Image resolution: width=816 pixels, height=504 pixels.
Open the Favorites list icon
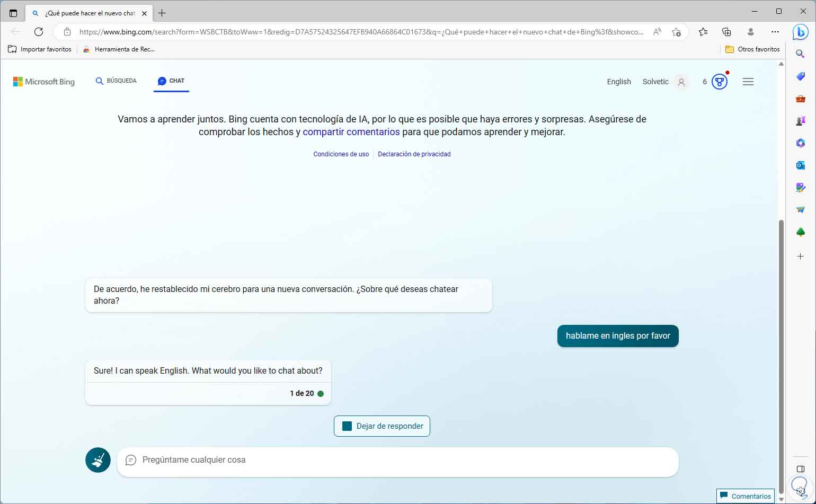703,32
